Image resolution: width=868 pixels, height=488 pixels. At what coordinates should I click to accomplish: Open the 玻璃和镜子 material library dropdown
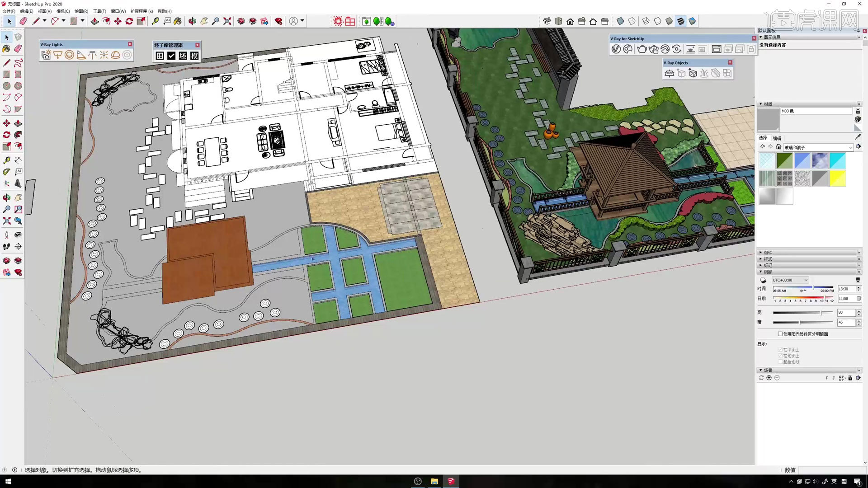[818, 147]
